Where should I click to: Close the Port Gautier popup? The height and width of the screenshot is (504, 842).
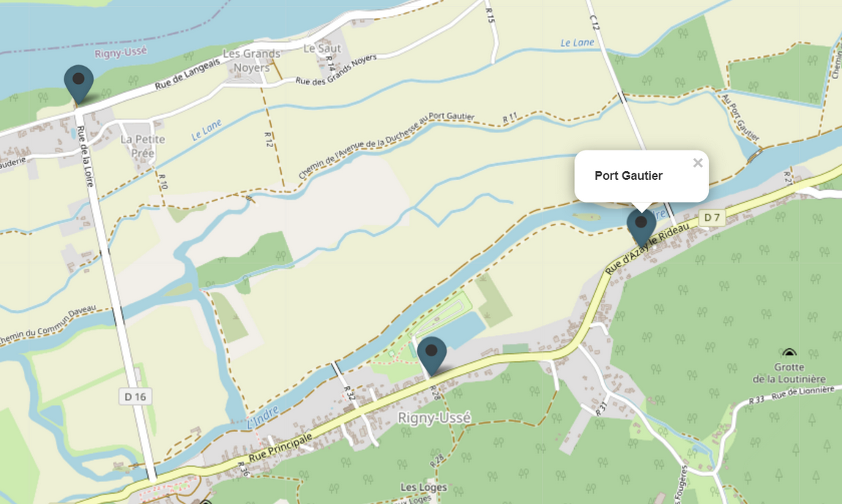coord(698,162)
